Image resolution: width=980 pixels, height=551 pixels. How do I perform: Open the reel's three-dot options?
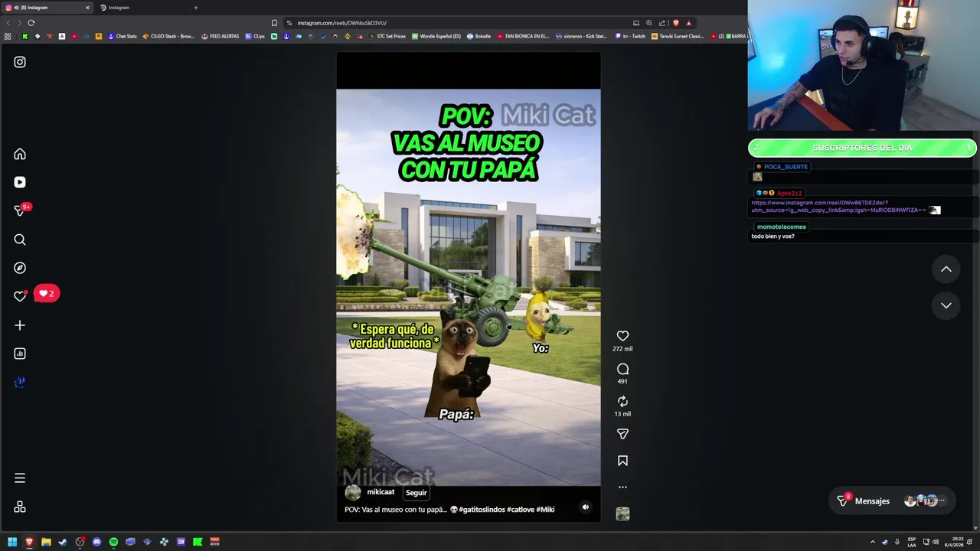pyautogui.click(x=622, y=487)
